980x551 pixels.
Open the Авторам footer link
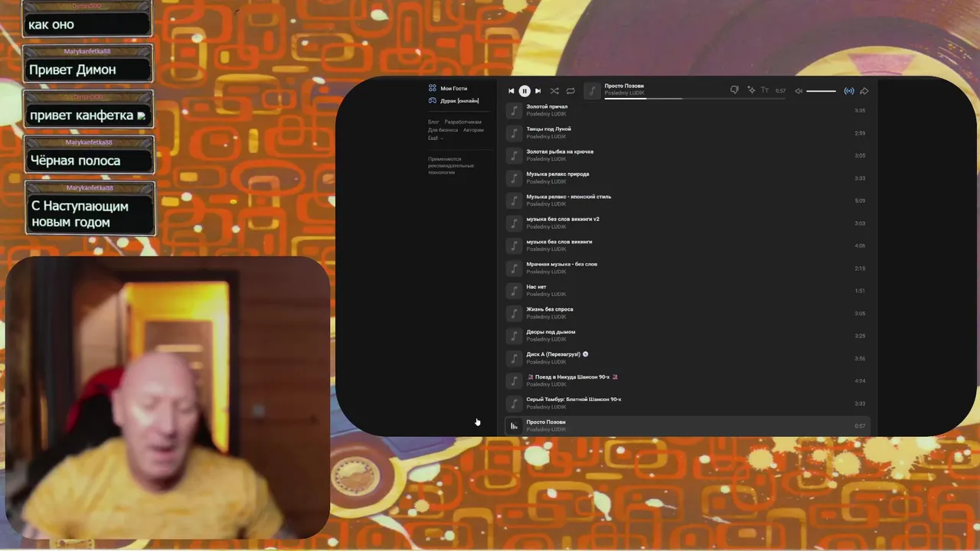[473, 130]
